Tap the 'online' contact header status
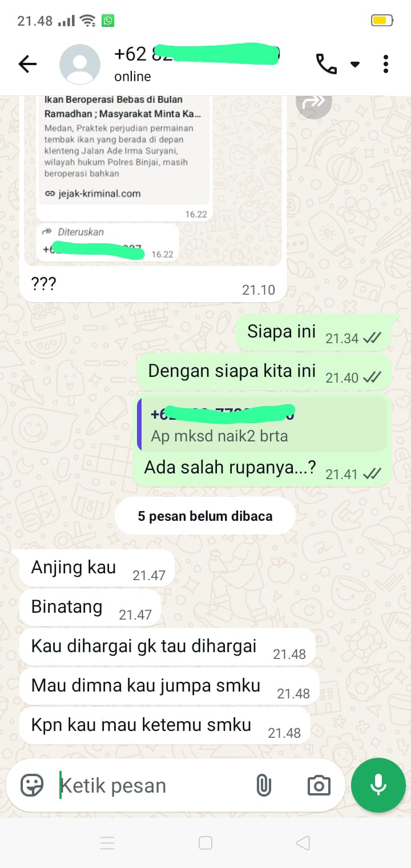Screen dimensions: 411x868 132,77
